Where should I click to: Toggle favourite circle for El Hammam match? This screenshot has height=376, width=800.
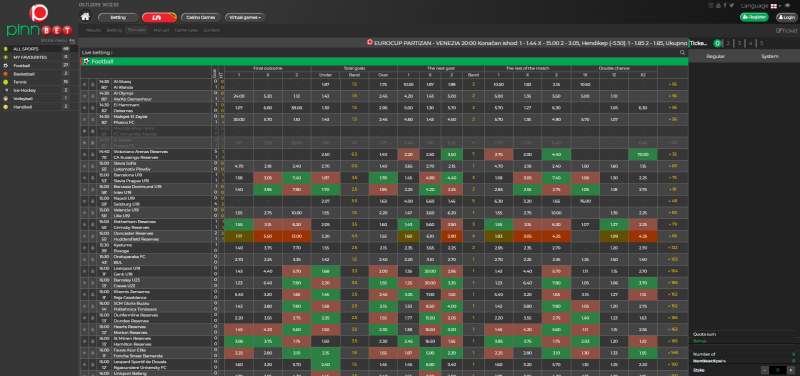[x=85, y=108]
